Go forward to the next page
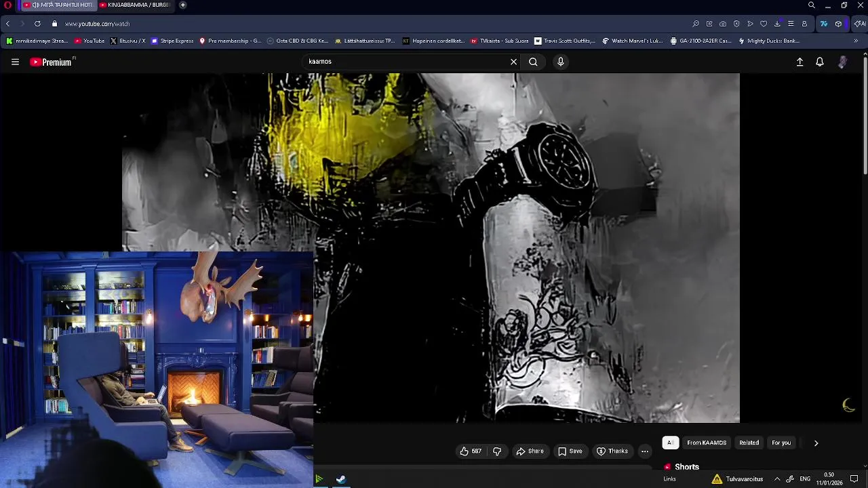Screen dimensions: 868x488 [x=22, y=24]
